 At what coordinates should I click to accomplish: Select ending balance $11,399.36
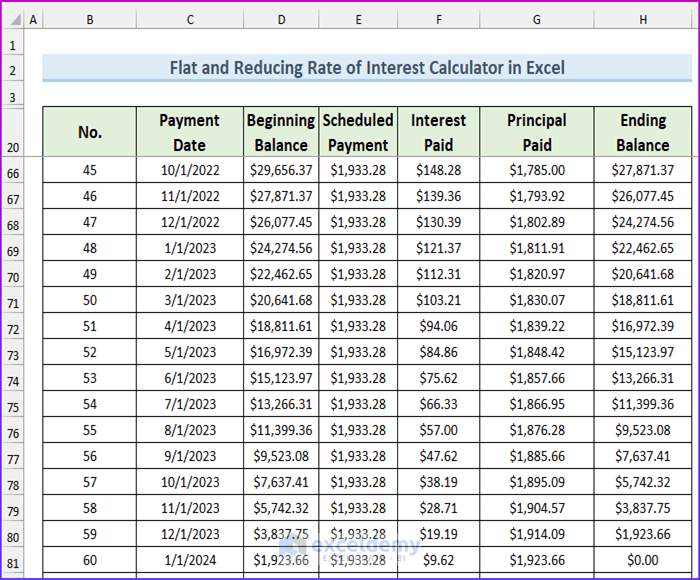(x=643, y=404)
